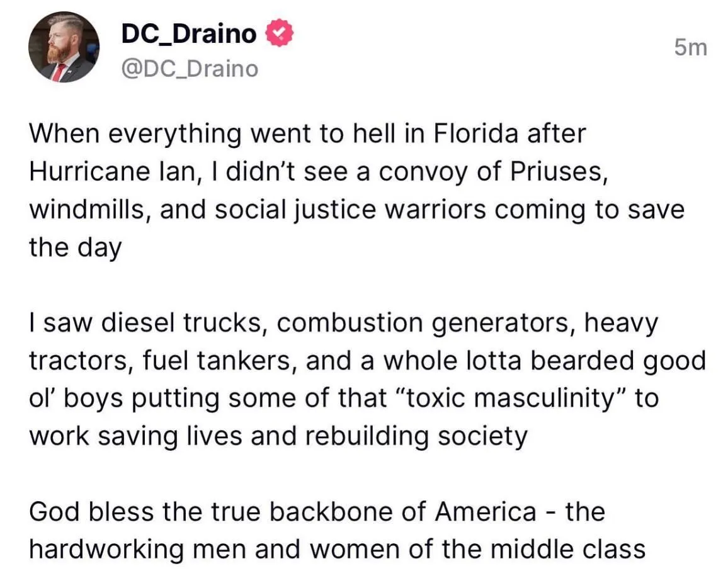Click the 5m post timestamp
Screen dimensions: 728x588
click(x=690, y=47)
